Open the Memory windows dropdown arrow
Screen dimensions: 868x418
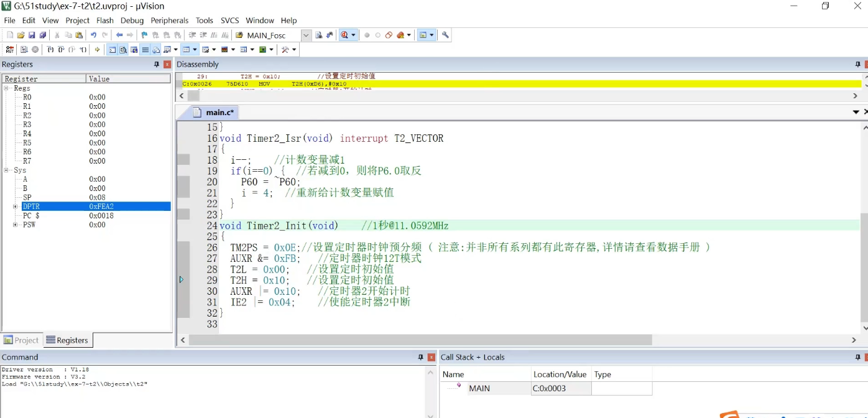[195, 50]
